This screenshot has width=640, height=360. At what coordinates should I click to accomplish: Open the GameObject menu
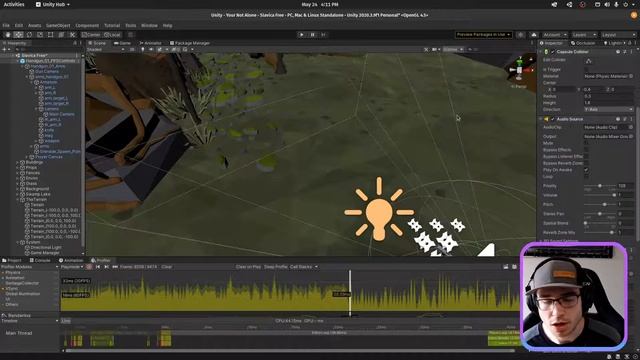coord(58,25)
